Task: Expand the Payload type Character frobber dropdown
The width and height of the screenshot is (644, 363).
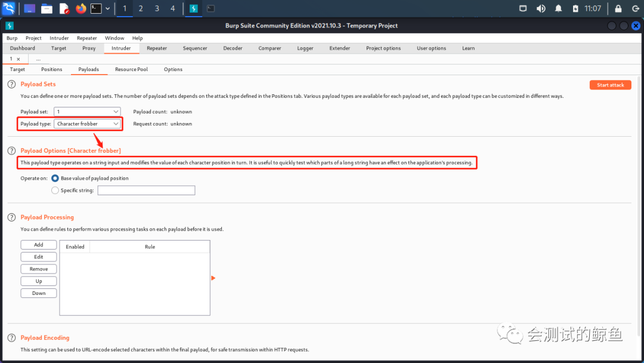Action: pyautogui.click(x=87, y=124)
